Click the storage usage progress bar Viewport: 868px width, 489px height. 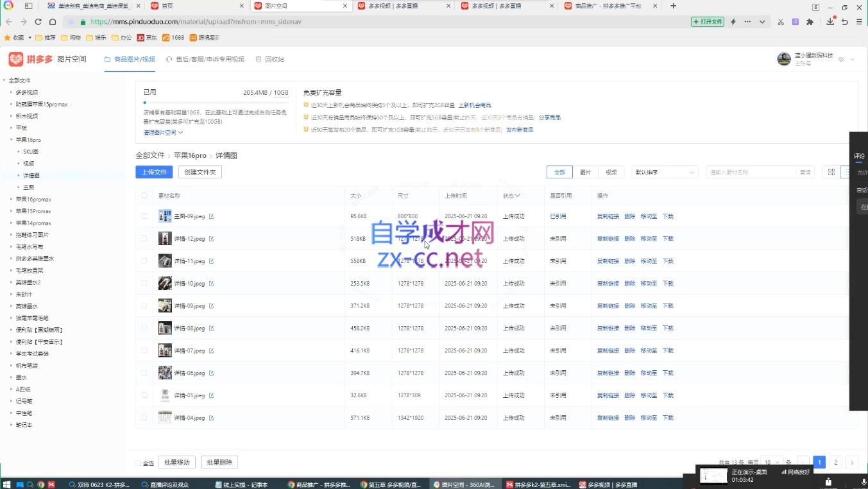216,102
